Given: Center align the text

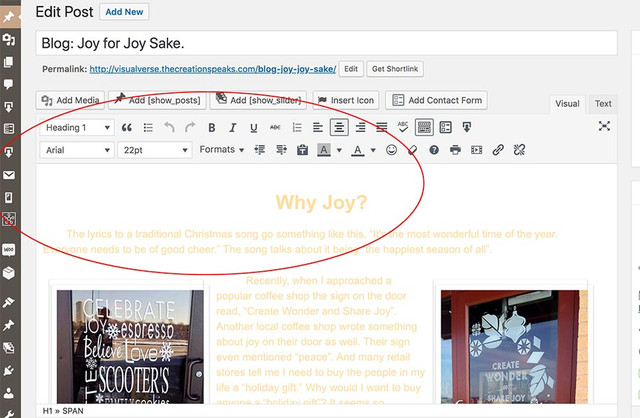Looking at the screenshot, I should point(339,127).
